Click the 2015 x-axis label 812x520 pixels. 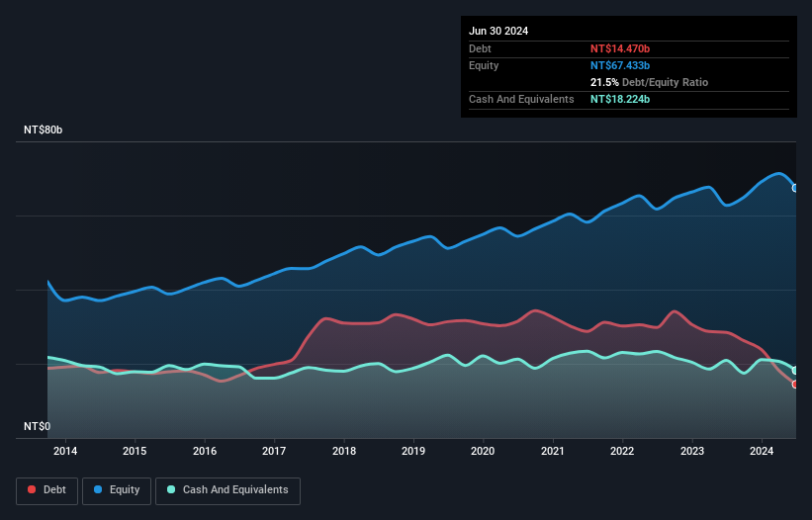[x=135, y=451]
